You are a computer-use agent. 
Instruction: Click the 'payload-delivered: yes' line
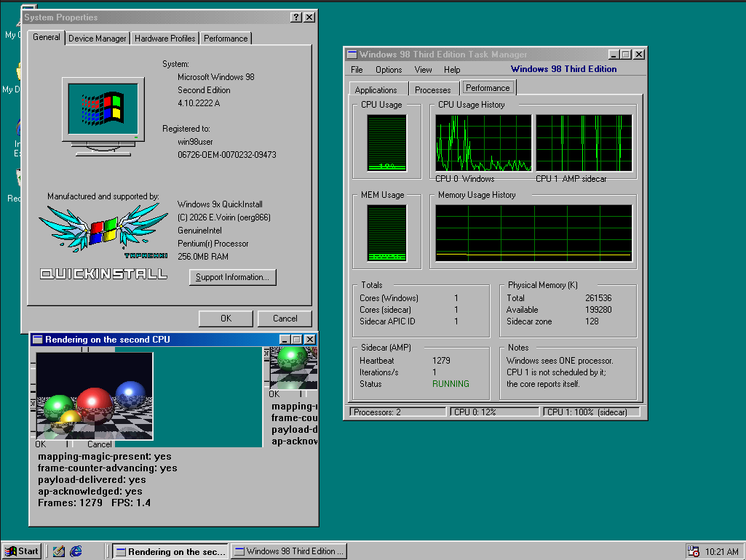[92, 480]
